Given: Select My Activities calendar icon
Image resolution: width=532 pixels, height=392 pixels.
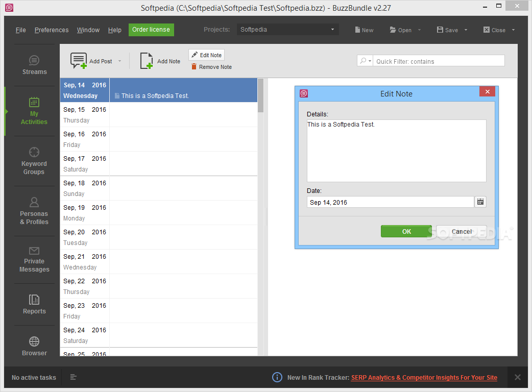Looking at the screenshot, I should (34, 102).
